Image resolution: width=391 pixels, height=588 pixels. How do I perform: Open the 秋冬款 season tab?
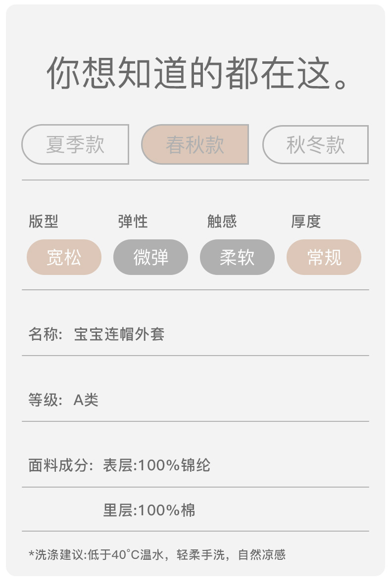click(315, 144)
